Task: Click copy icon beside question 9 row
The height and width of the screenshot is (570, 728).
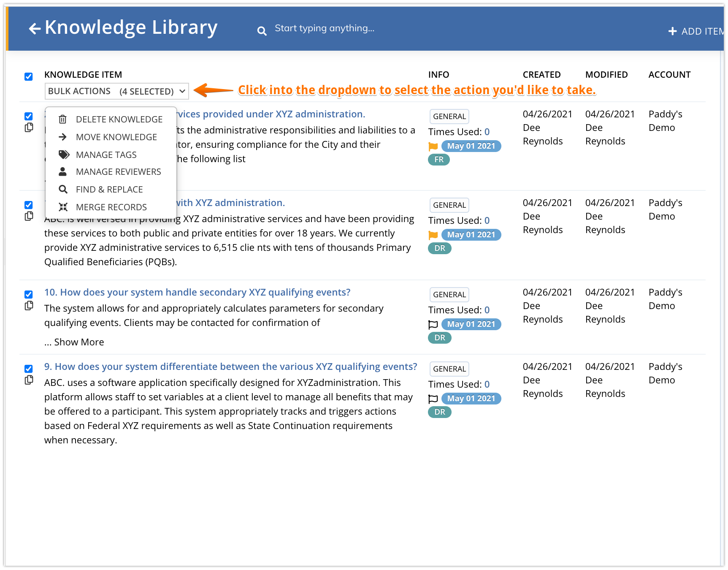Action: 29,380
